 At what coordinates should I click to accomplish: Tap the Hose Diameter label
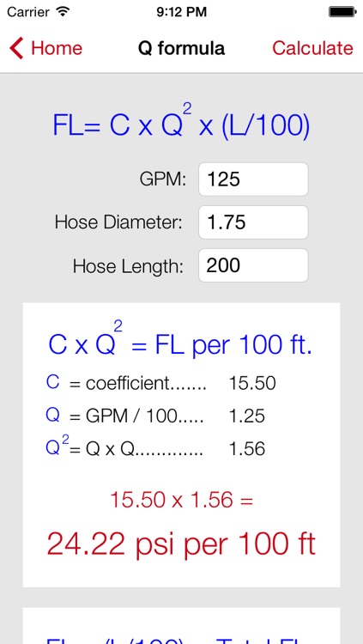pyautogui.click(x=118, y=222)
